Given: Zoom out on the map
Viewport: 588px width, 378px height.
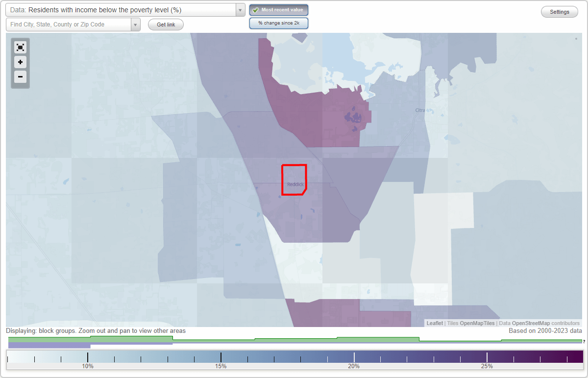Looking at the screenshot, I should click(20, 77).
